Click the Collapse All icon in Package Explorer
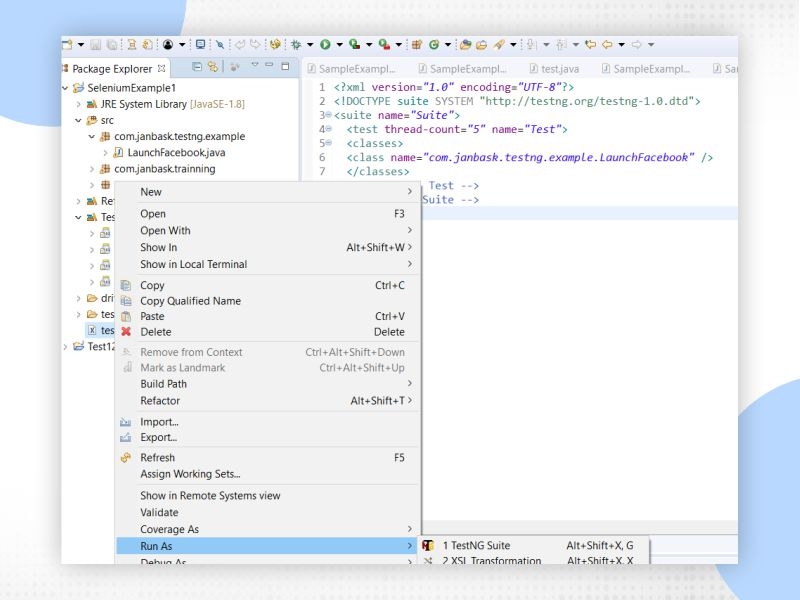This screenshot has width=800, height=600. click(x=196, y=68)
